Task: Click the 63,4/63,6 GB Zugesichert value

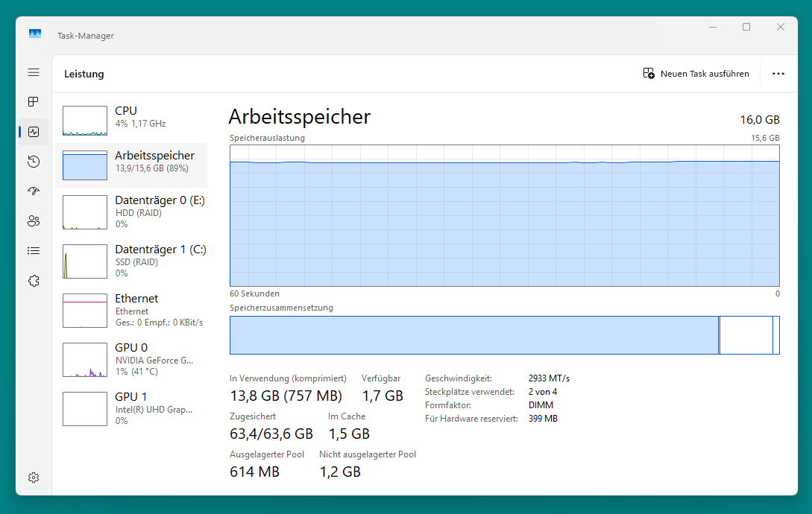Action: (x=271, y=434)
